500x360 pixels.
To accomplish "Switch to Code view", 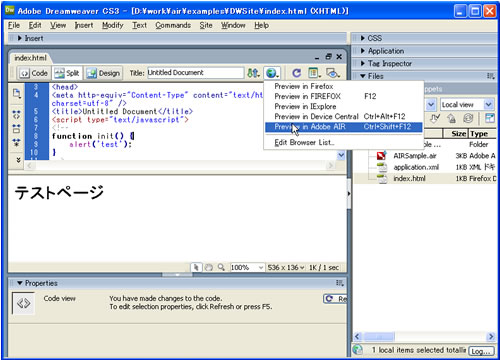I will [x=34, y=73].
